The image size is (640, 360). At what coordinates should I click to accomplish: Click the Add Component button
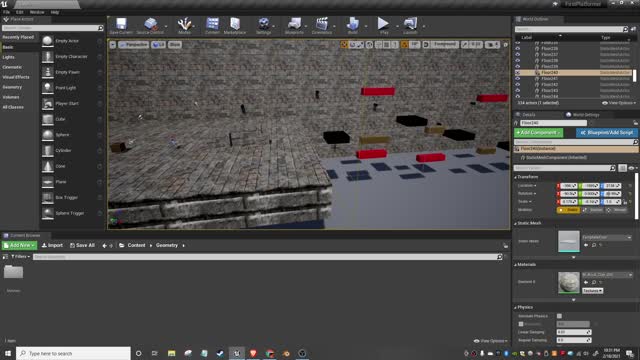click(538, 133)
